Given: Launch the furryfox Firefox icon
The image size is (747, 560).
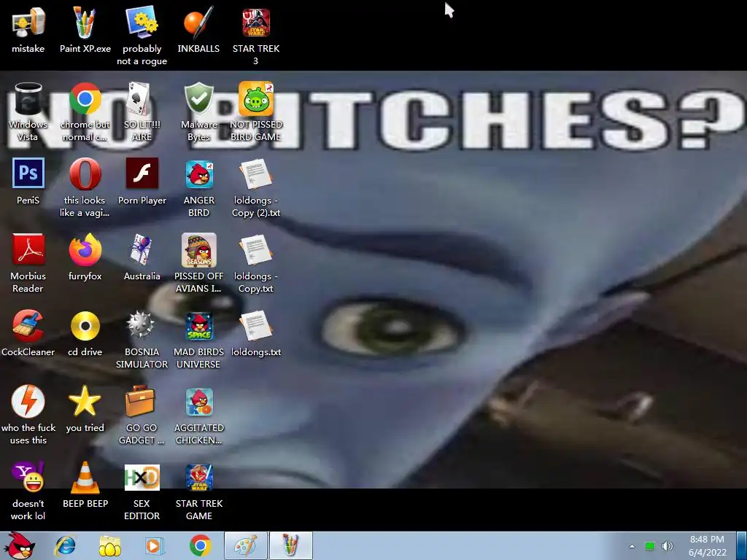Looking at the screenshot, I should point(85,249).
